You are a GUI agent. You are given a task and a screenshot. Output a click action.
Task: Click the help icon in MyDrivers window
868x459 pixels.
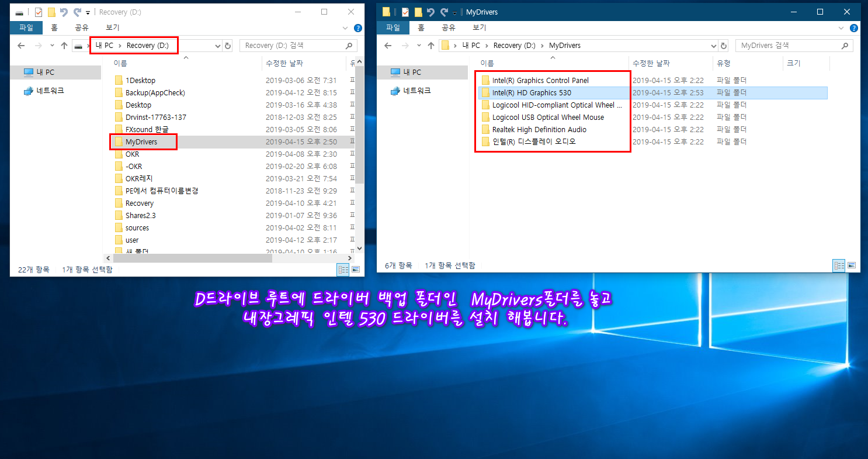point(853,28)
